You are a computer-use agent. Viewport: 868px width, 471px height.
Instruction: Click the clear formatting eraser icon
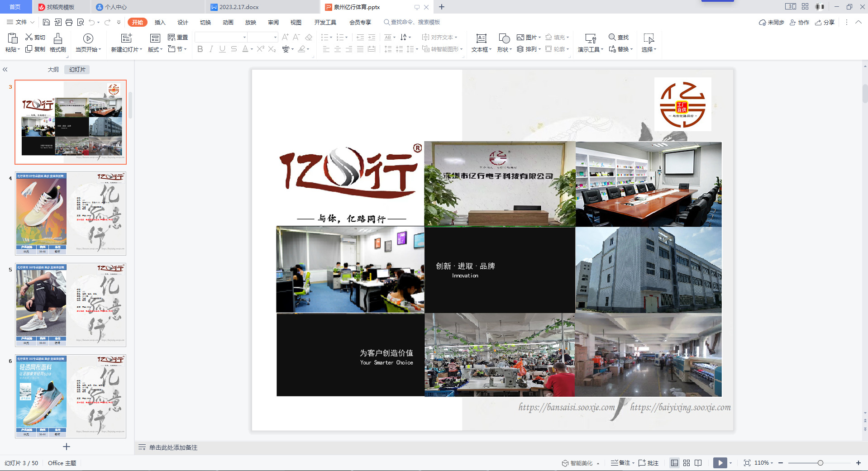(x=309, y=37)
